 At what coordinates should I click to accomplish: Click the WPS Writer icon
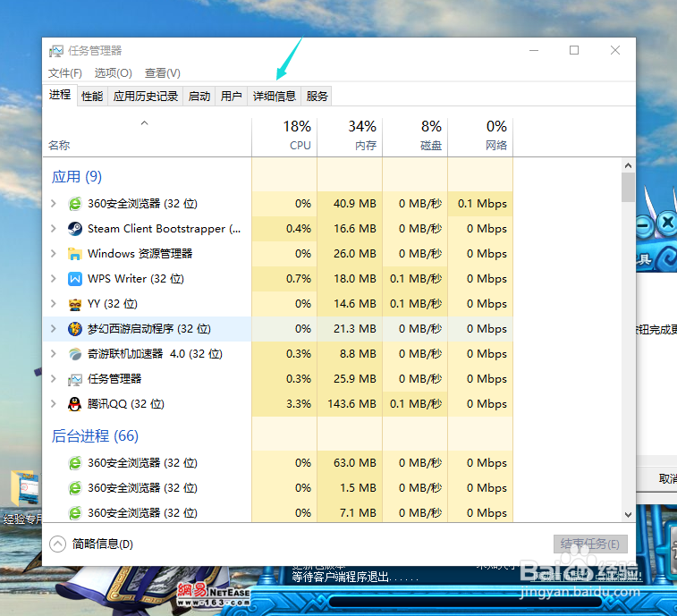coord(75,279)
